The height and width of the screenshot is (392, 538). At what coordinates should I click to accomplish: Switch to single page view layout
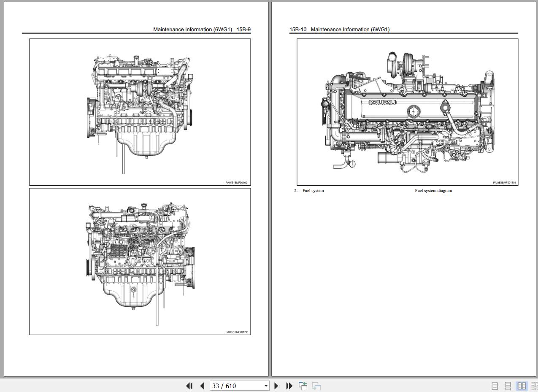pyautogui.click(x=495, y=386)
